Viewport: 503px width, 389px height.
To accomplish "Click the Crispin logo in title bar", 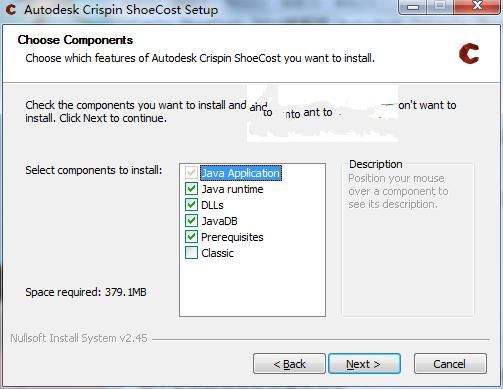I will (x=11, y=9).
